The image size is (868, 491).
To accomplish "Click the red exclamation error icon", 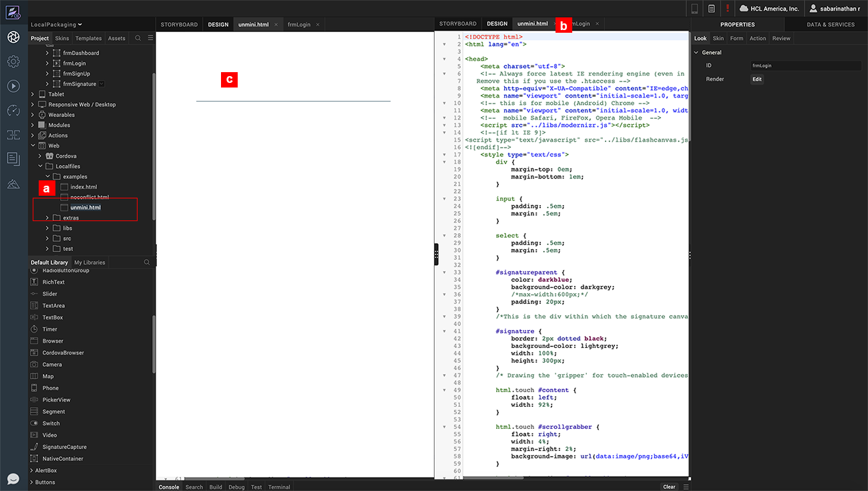I will point(727,9).
